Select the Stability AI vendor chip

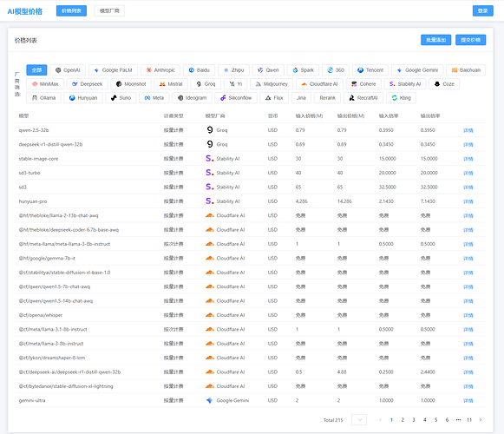pos(405,84)
